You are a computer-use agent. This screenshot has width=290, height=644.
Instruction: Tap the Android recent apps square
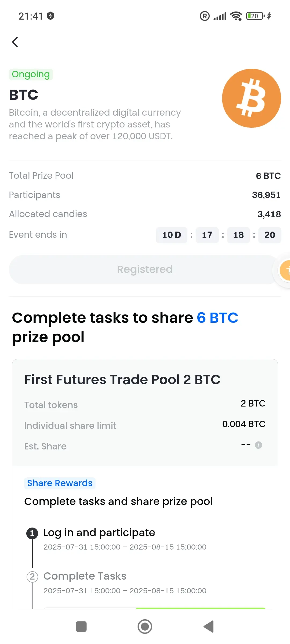coord(81,627)
